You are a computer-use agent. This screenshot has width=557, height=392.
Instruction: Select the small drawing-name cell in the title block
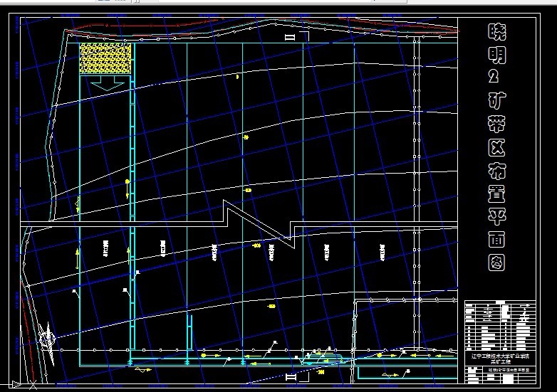(x=509, y=370)
